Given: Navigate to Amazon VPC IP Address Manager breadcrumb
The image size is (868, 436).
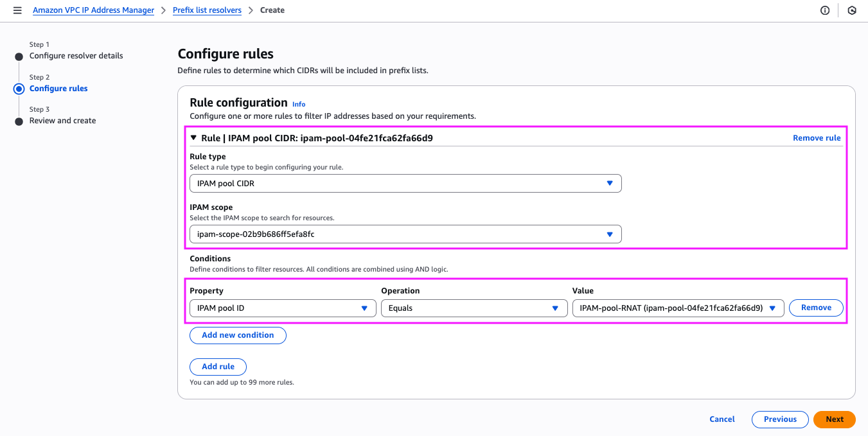Looking at the screenshot, I should (93, 10).
